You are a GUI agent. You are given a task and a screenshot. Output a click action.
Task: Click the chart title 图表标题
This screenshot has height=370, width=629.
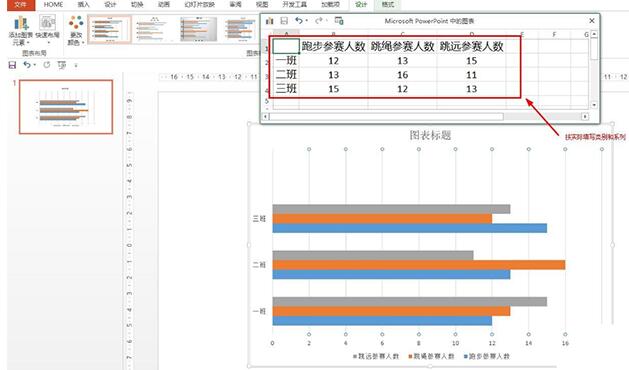click(430, 135)
